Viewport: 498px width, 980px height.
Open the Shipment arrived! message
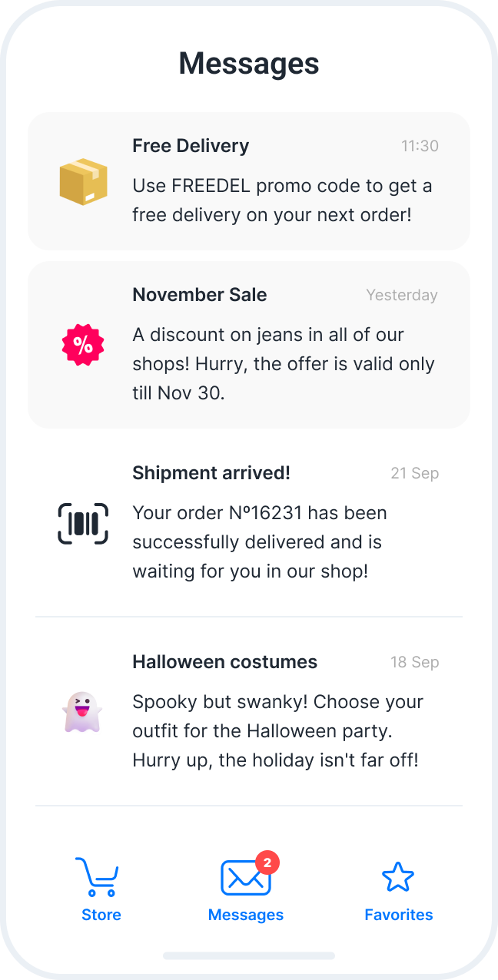click(x=211, y=473)
